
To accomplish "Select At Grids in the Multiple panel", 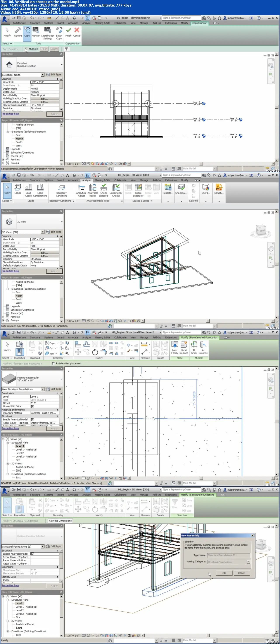I will pyautogui.click(x=194, y=348).
